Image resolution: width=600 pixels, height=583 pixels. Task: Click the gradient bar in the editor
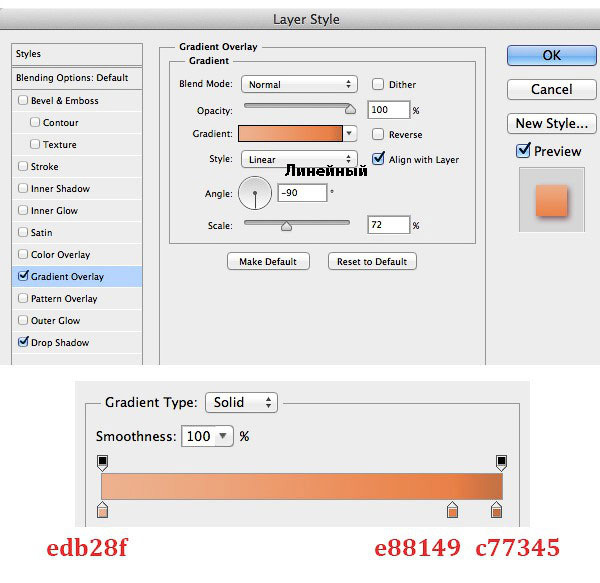302,486
